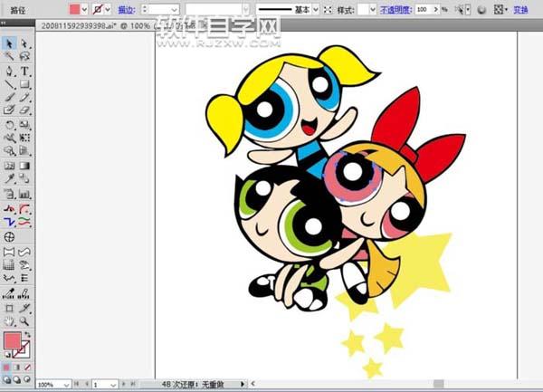Open the brush definition dropdown
This screenshot has height=392, width=543.
(245, 10)
